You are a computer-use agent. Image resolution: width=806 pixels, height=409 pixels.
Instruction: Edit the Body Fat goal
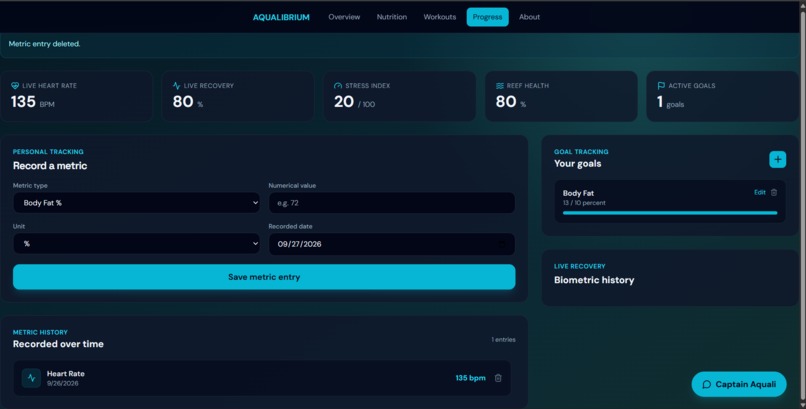click(759, 192)
